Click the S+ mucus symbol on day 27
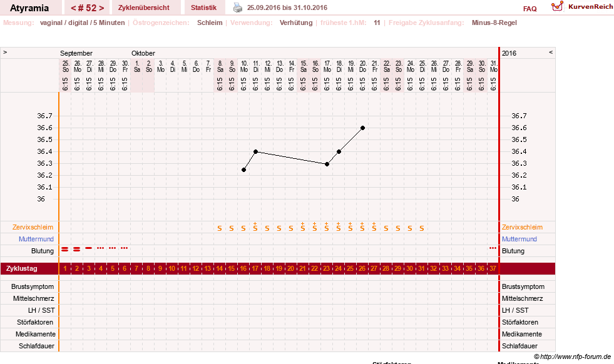This screenshot has width=614, height=364. click(374, 226)
